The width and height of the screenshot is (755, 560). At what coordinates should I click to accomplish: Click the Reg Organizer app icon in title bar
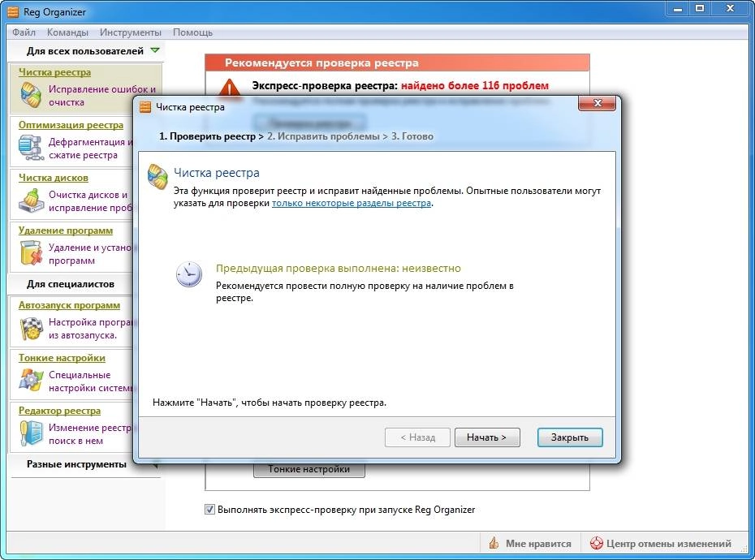[13, 11]
